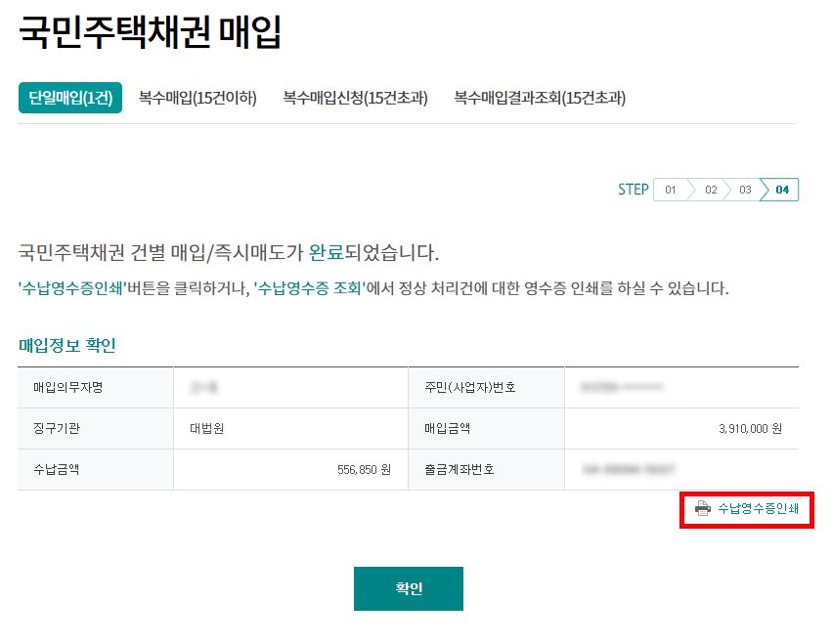
Task: Click the printer icon beside 수납영수증인쇄
Action: [702, 508]
